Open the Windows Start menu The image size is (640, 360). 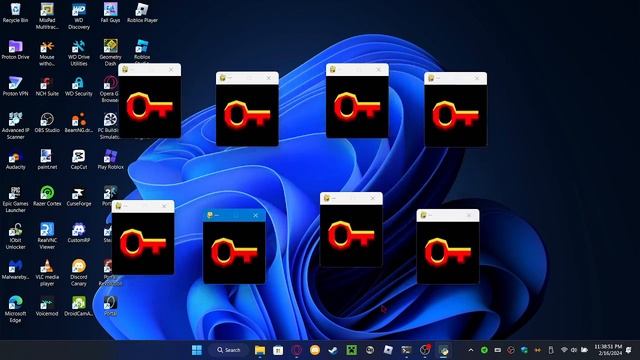(x=197, y=350)
